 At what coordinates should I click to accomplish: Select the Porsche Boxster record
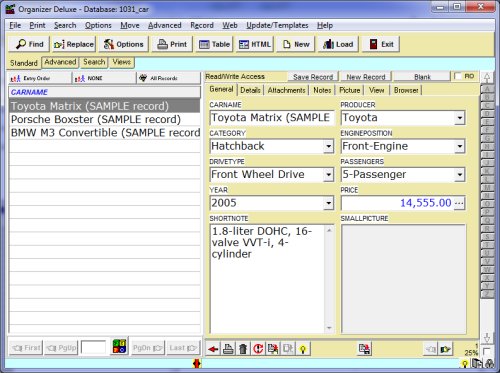point(105,119)
